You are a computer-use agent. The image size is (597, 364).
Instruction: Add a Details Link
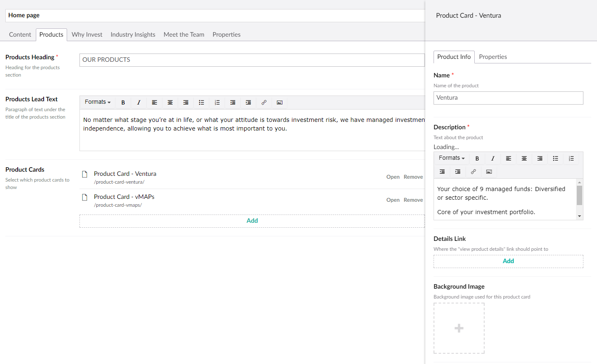coord(508,261)
